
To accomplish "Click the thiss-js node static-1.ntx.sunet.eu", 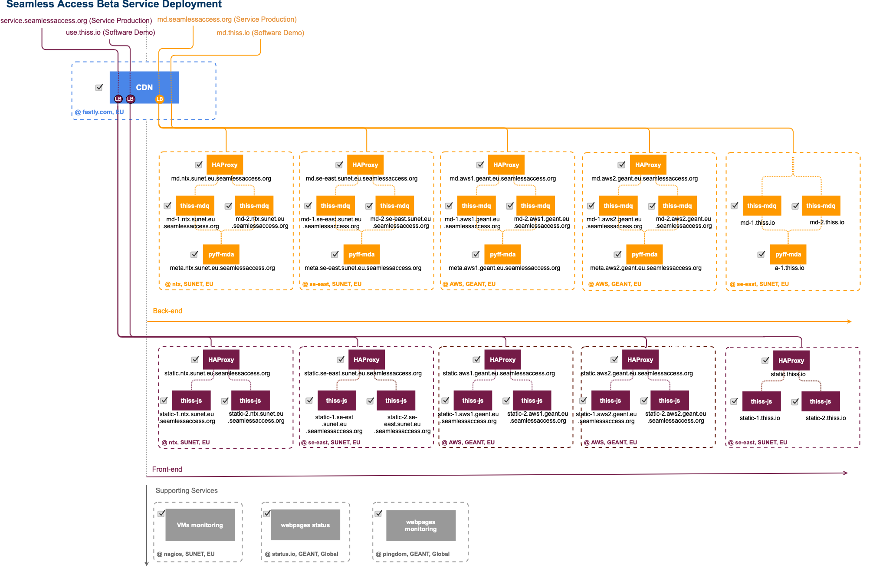I will click(191, 401).
